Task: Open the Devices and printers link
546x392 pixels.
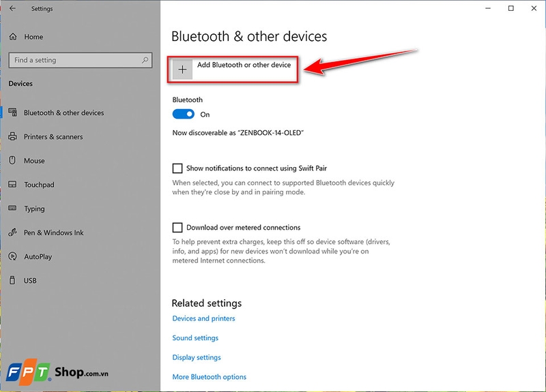Action: pyautogui.click(x=203, y=318)
